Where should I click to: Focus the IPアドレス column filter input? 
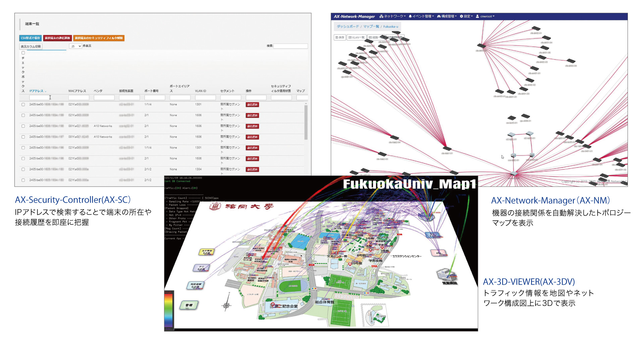[x=40, y=98]
